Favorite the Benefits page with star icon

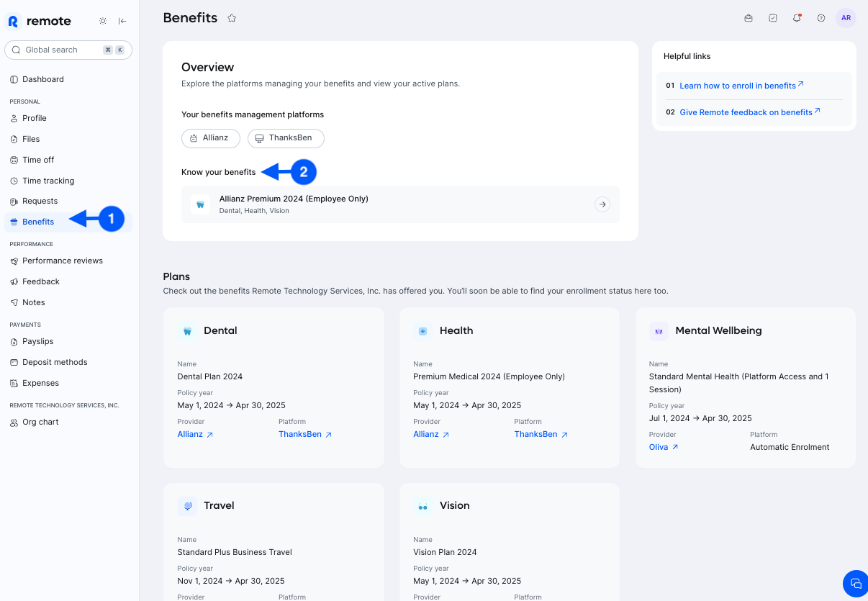232,18
